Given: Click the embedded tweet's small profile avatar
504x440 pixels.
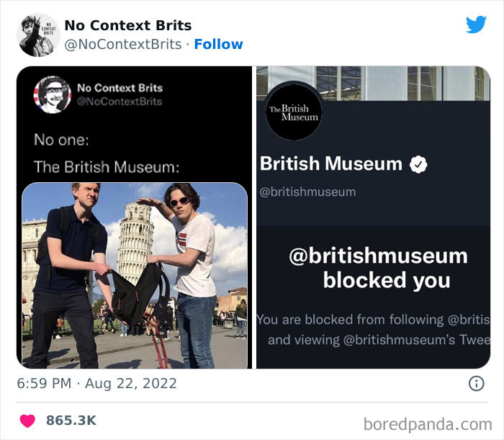Looking at the screenshot, I should click(x=51, y=94).
